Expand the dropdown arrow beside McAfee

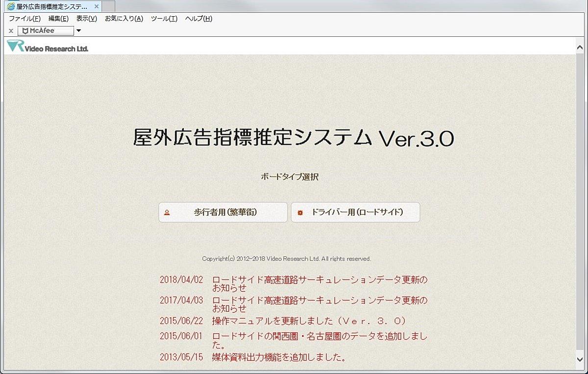pos(79,31)
